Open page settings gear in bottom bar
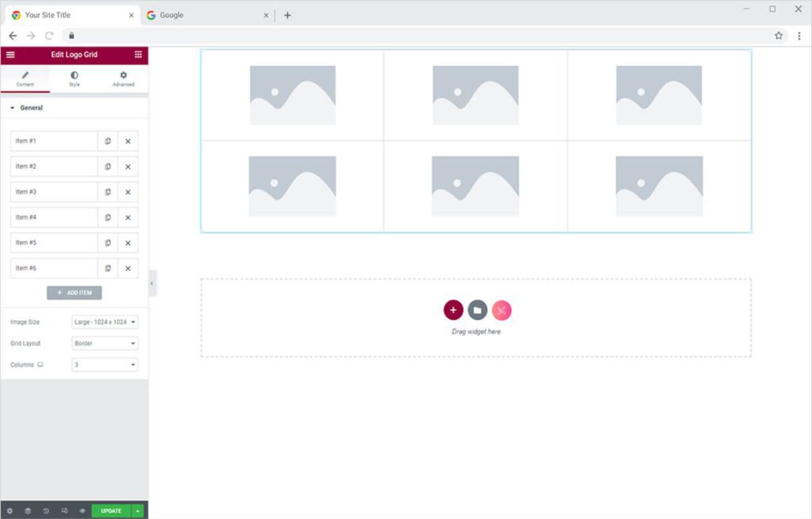Image resolution: width=812 pixels, height=519 pixels. point(10,511)
